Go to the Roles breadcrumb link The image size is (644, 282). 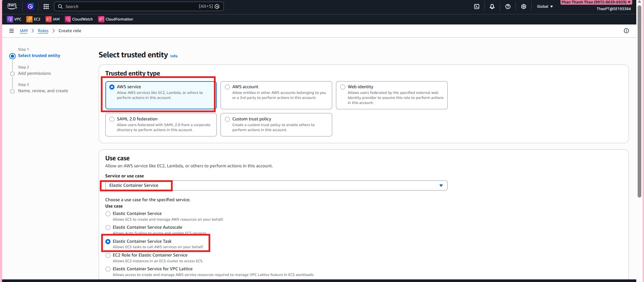pos(43,31)
